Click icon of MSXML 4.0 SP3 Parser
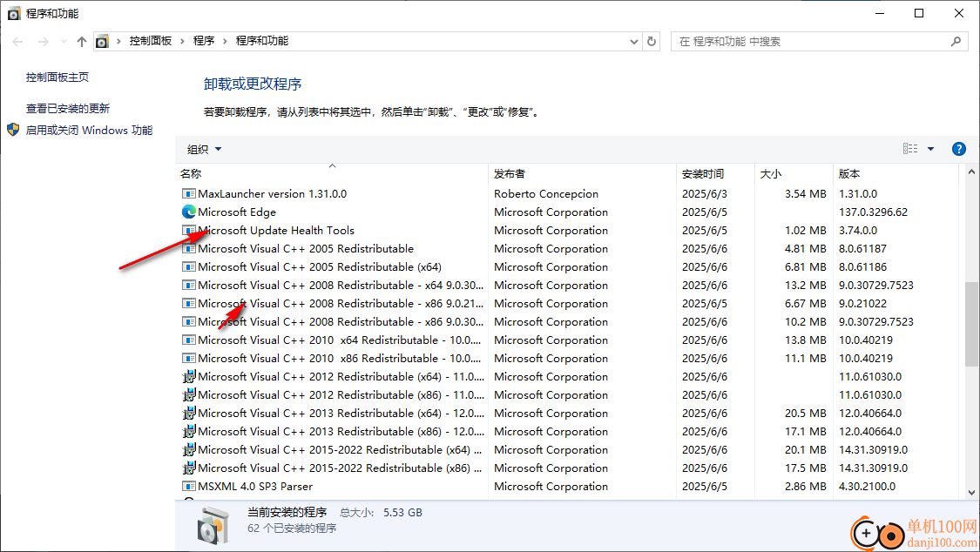The image size is (980, 552). pyautogui.click(x=188, y=486)
